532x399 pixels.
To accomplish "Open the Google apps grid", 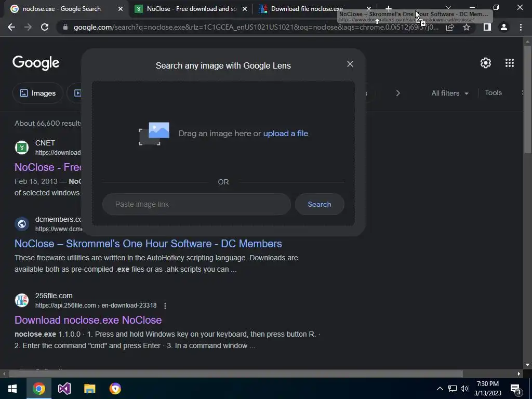I will click(510, 63).
